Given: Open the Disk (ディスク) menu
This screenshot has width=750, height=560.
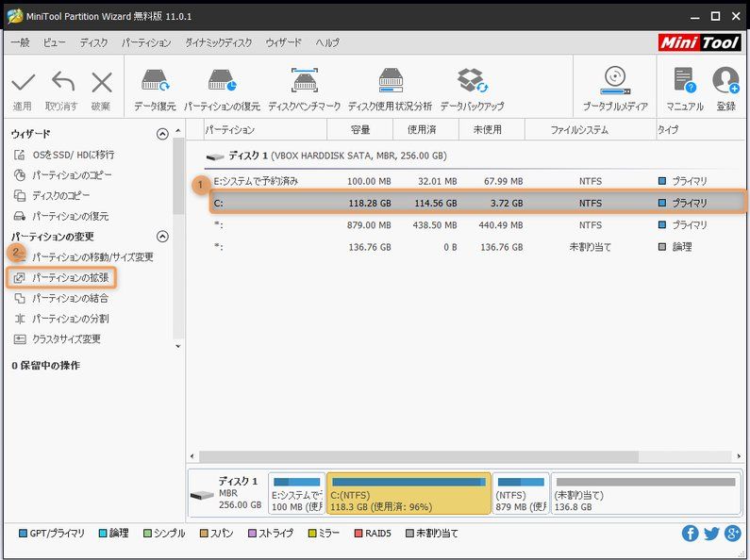Looking at the screenshot, I should [93, 42].
